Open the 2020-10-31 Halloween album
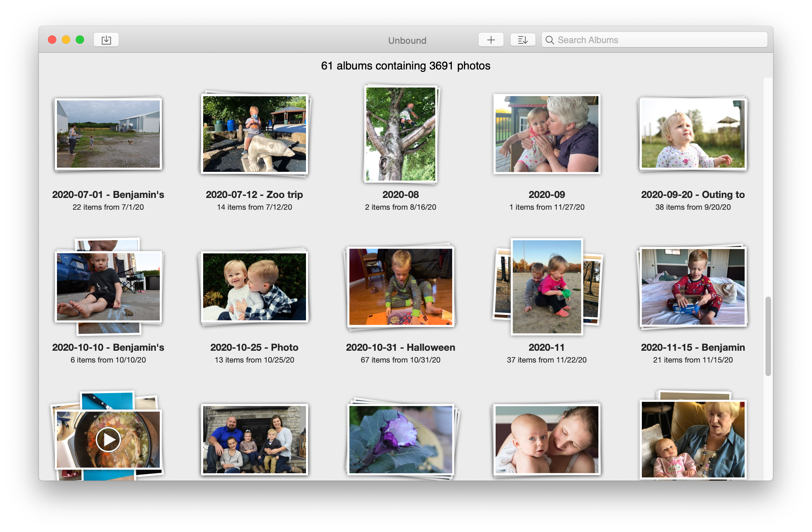This screenshot has width=812, height=532. click(400, 287)
